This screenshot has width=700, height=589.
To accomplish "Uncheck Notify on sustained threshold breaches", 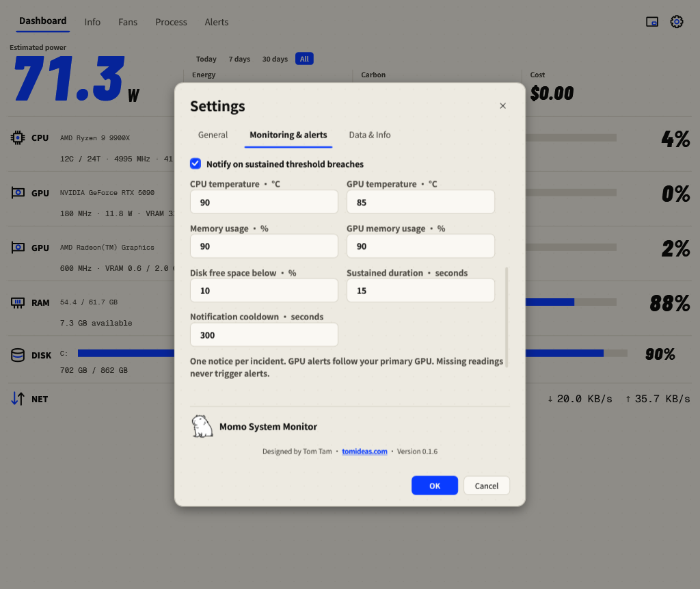I will [x=196, y=163].
